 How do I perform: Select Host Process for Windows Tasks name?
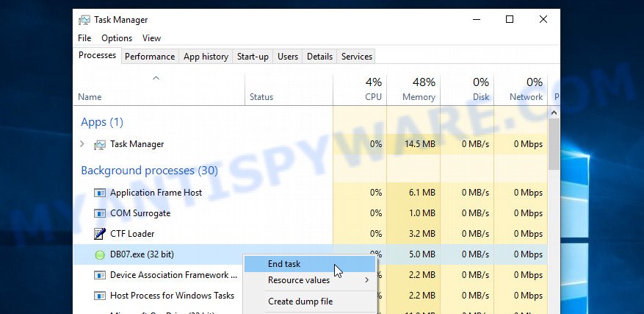172,296
